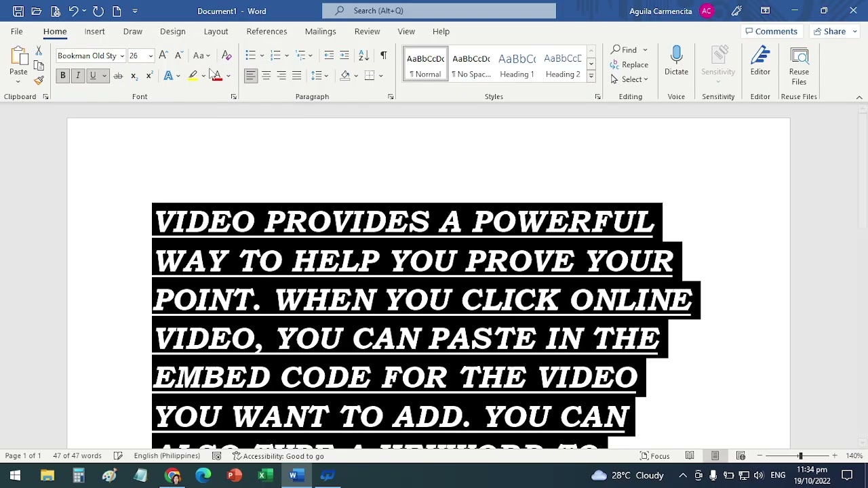Click the Open folder icon in the title bar
The image size is (868, 488).
(x=37, y=11)
